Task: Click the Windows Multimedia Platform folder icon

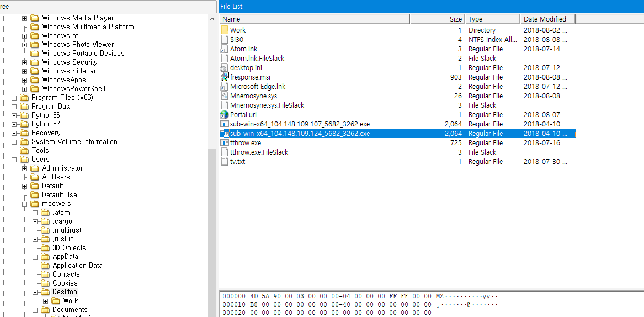Action: pyautogui.click(x=35, y=27)
